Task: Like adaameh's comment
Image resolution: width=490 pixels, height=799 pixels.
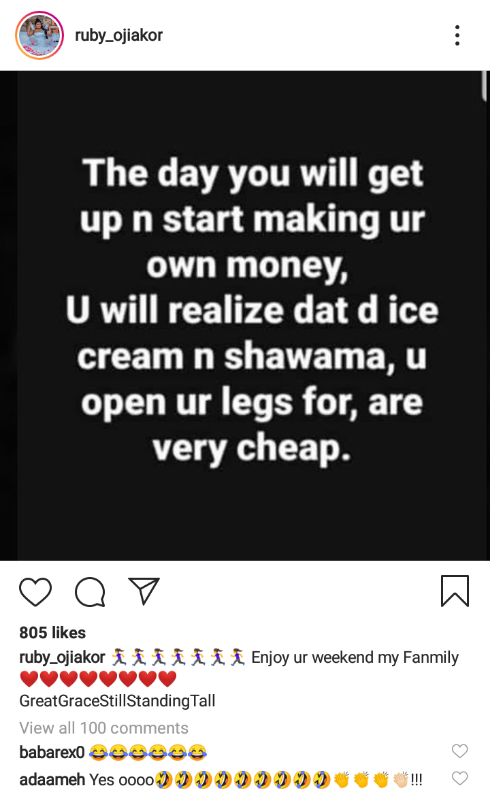Action: 460,778
